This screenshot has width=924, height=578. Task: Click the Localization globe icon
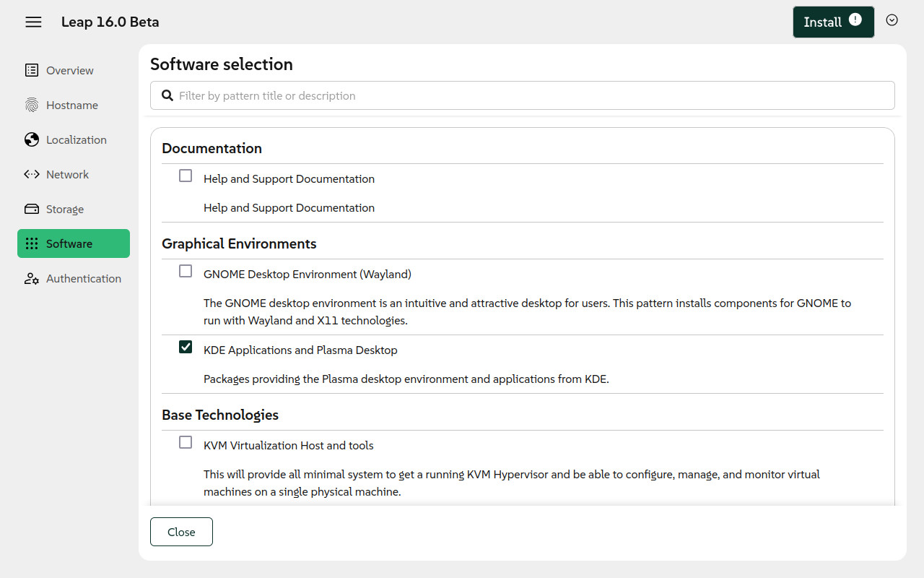click(x=32, y=139)
